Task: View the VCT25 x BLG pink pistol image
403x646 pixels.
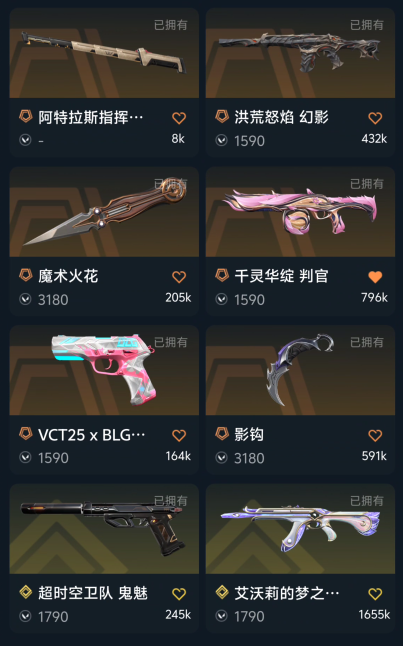Action: point(104,370)
